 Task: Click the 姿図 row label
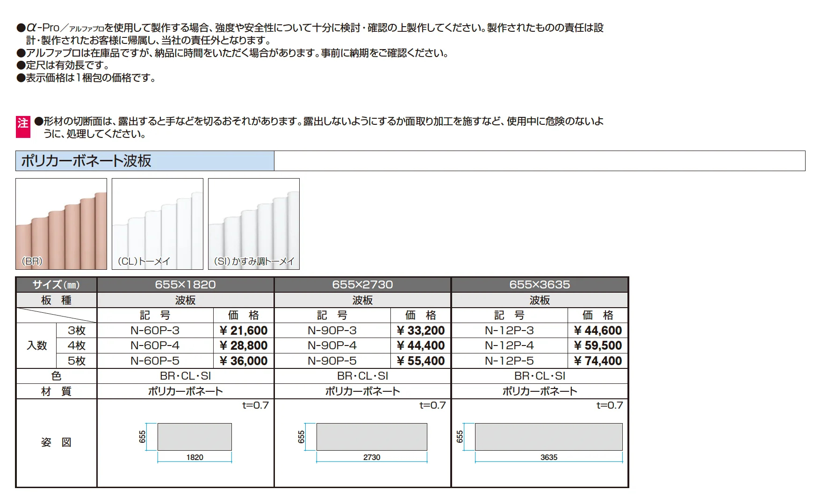pos(56,442)
